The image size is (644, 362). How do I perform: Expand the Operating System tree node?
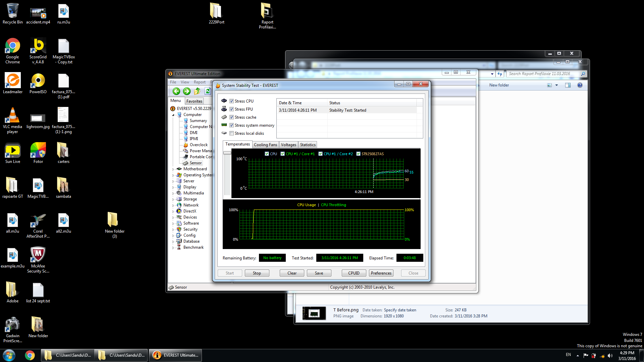click(173, 175)
